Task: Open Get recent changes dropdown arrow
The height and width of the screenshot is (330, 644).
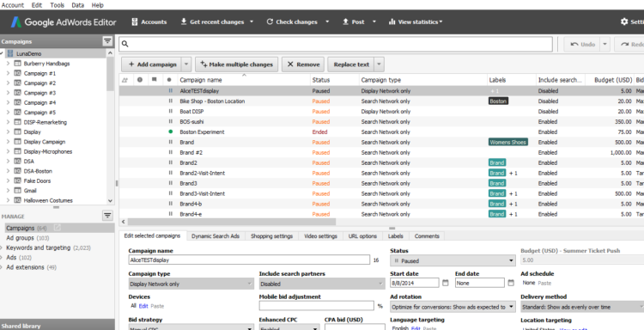Action: point(252,21)
